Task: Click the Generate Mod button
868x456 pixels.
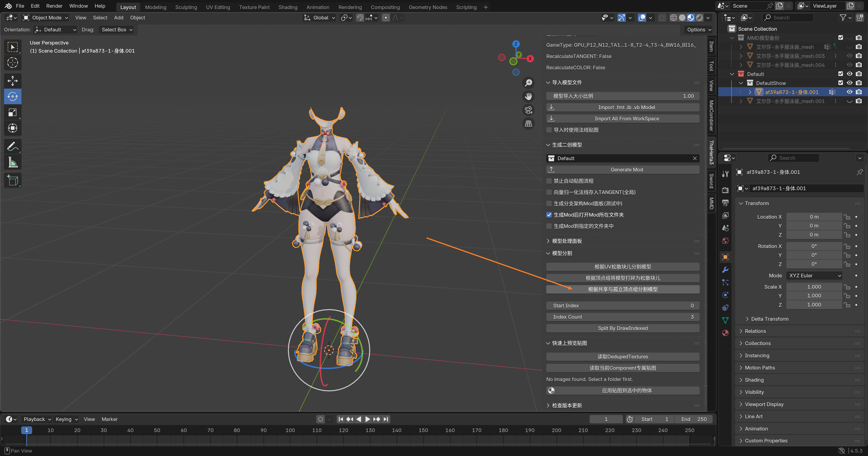Action: (x=622, y=170)
